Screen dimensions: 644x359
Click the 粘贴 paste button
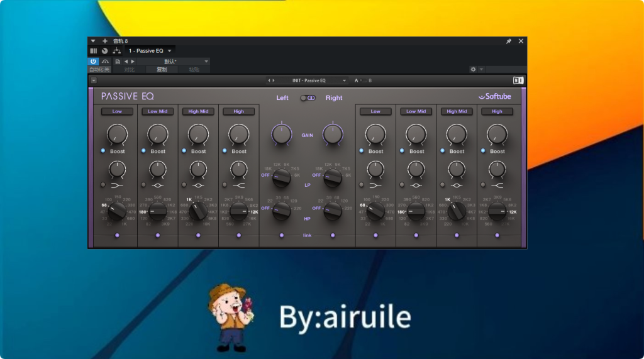[194, 69]
